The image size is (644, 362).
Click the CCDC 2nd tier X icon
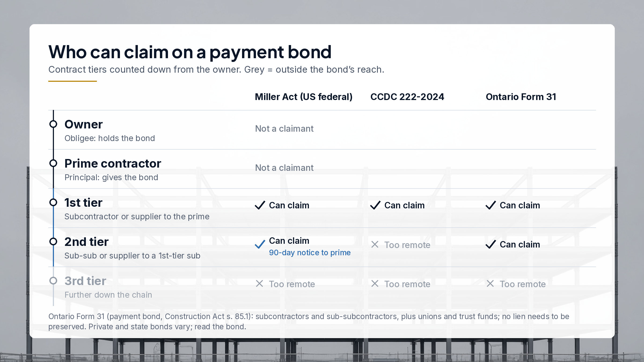click(375, 244)
